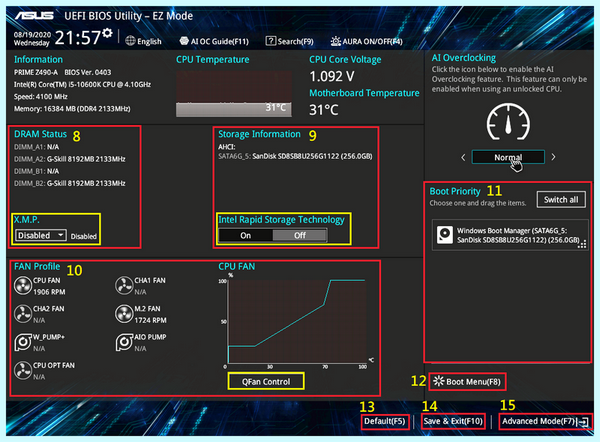Click the ASUS logo
The image size is (600, 442).
(34, 16)
